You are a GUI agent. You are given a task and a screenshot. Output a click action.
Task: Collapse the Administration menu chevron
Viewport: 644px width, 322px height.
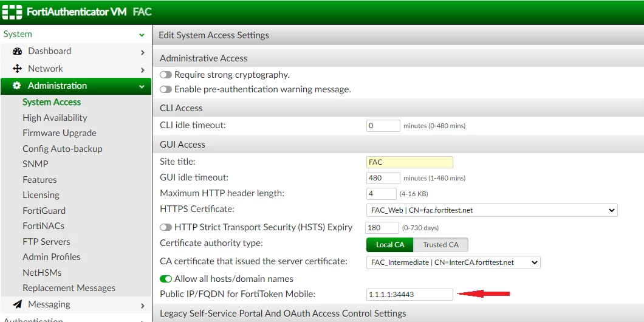tap(142, 87)
